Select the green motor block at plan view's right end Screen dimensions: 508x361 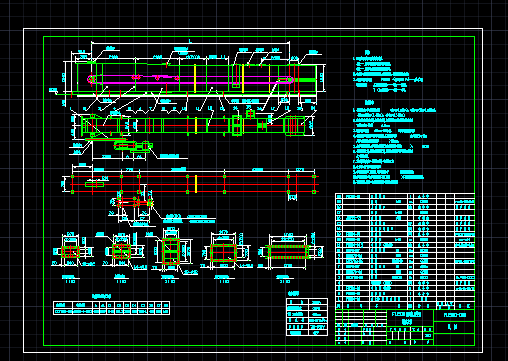(x=294, y=125)
